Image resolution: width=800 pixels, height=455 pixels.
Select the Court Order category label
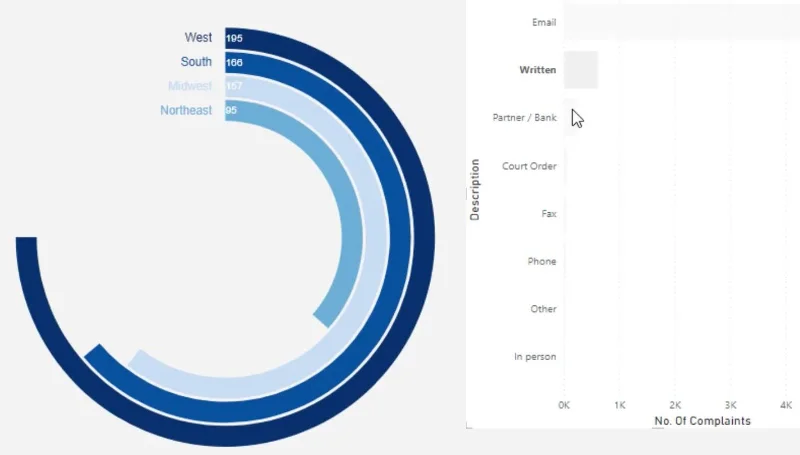pos(529,166)
